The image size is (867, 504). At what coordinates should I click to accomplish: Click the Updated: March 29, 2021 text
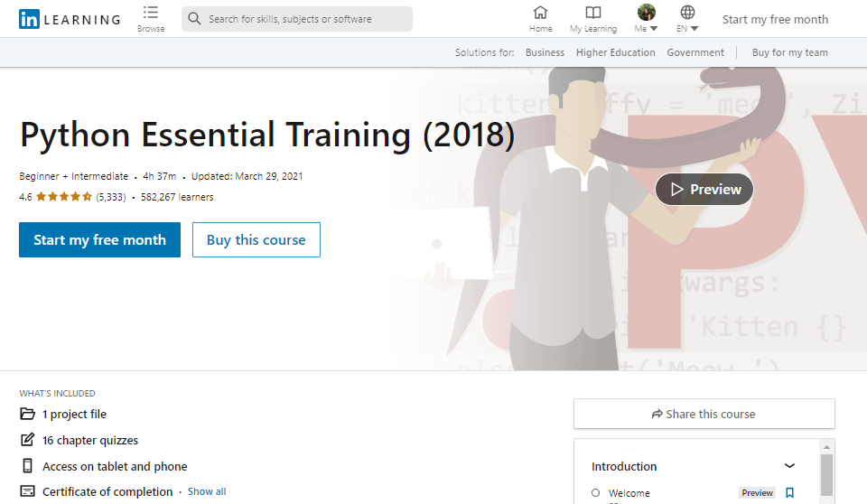point(247,176)
